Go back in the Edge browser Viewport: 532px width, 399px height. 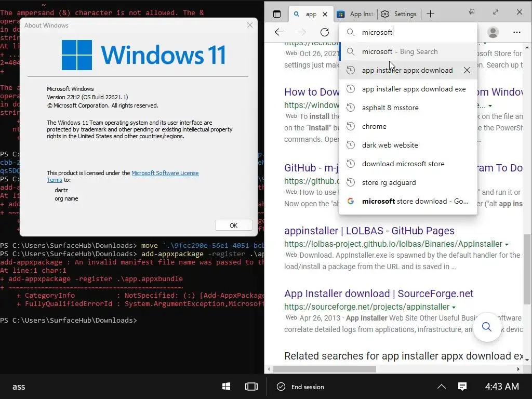click(x=279, y=32)
